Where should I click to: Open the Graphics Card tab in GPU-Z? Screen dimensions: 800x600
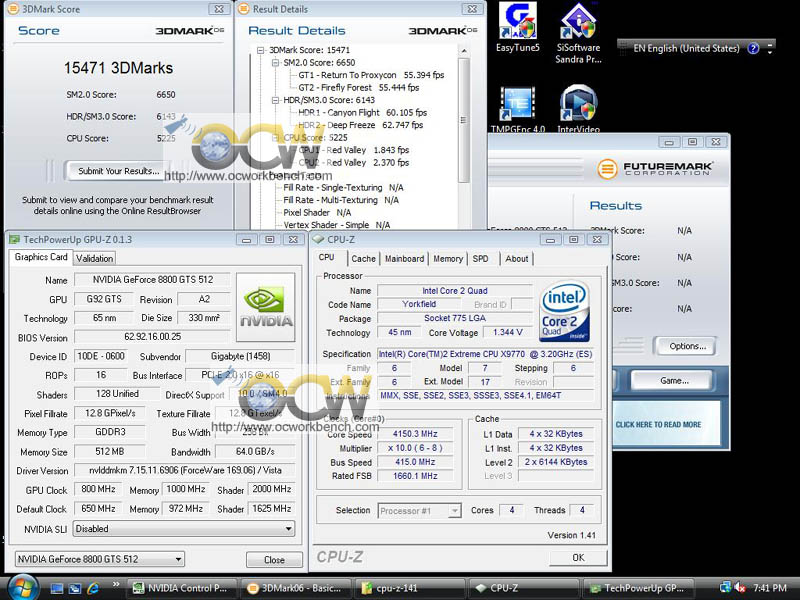click(x=41, y=257)
